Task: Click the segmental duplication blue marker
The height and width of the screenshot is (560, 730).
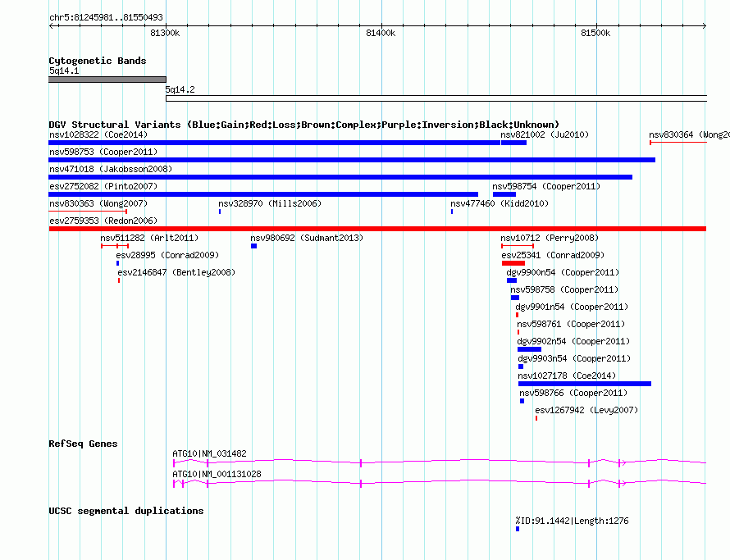Action: 518,530
